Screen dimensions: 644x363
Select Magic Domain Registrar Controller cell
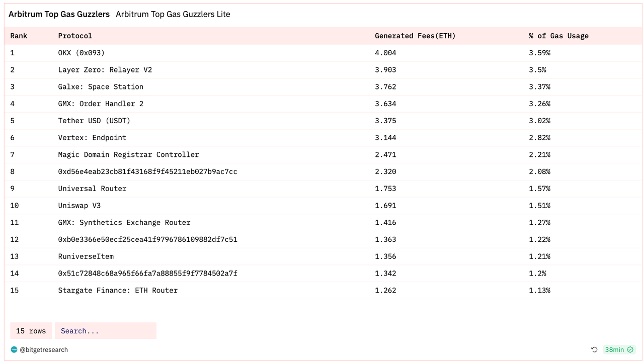pos(128,155)
